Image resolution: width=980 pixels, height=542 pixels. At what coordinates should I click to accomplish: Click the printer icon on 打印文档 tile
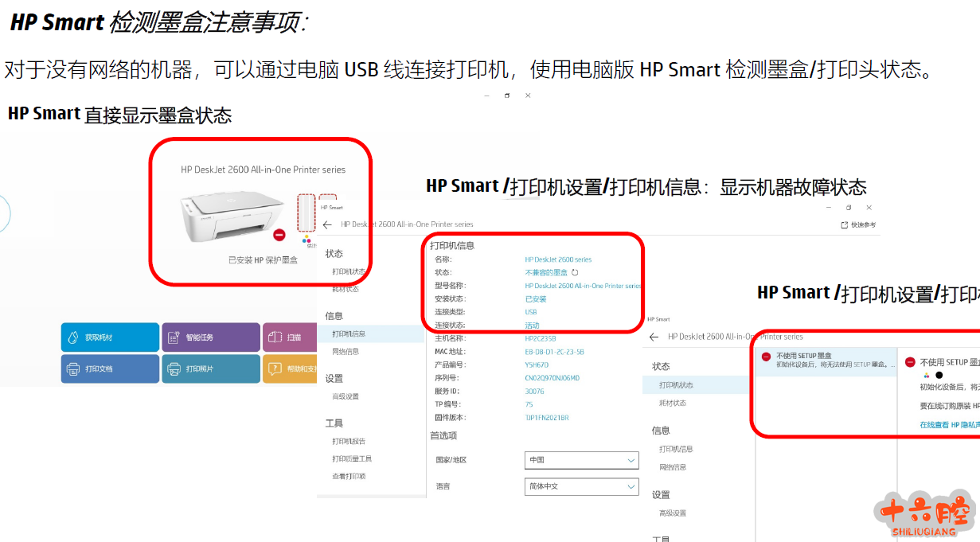73,369
